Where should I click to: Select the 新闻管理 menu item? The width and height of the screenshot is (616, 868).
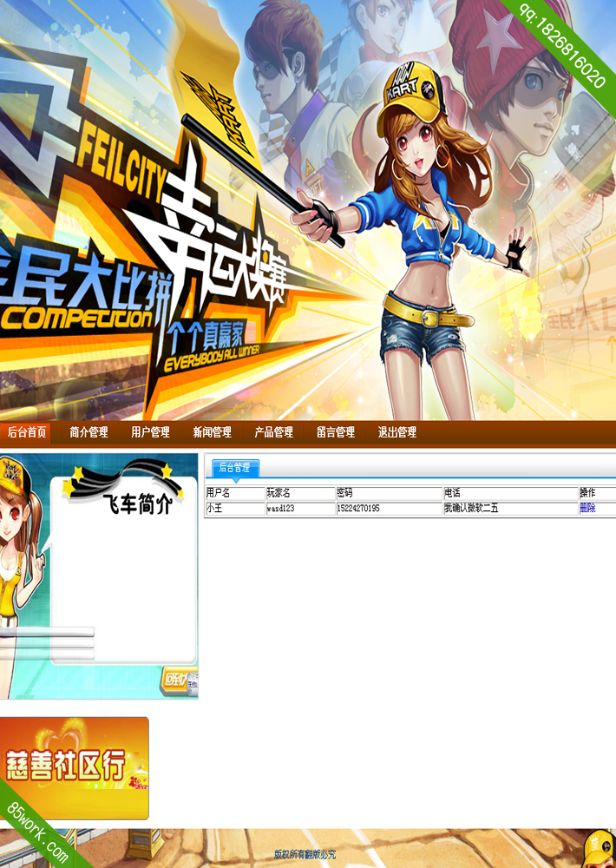coord(212,432)
